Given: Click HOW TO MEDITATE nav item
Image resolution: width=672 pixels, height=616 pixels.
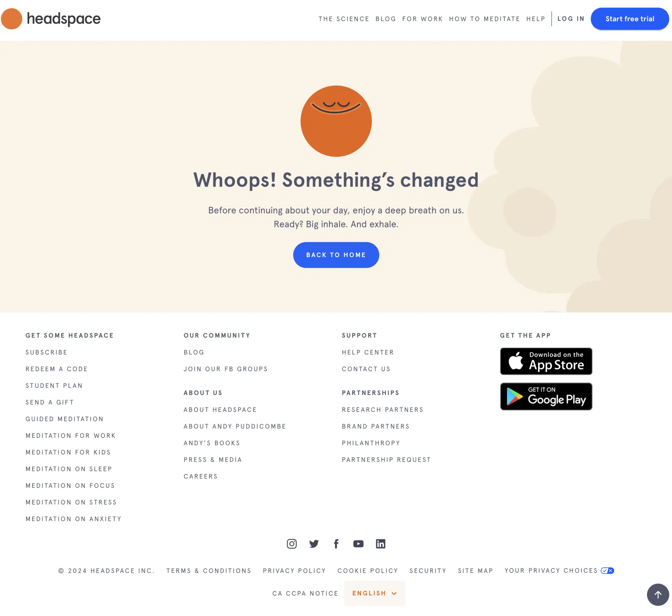Looking at the screenshot, I should click(485, 19).
